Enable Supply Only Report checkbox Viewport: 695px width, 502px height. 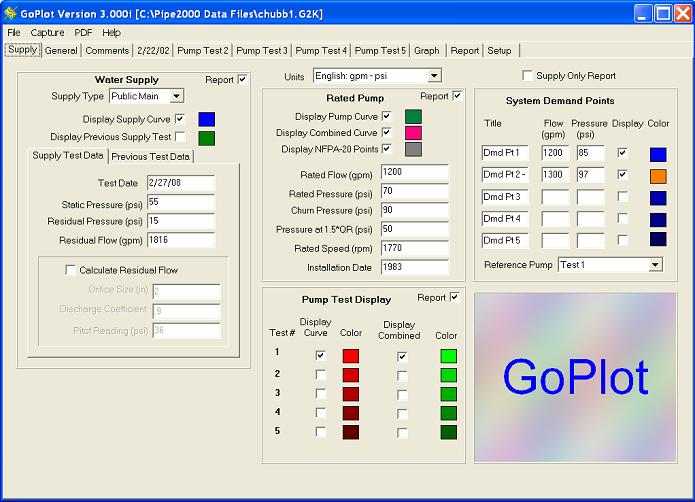tap(527, 75)
